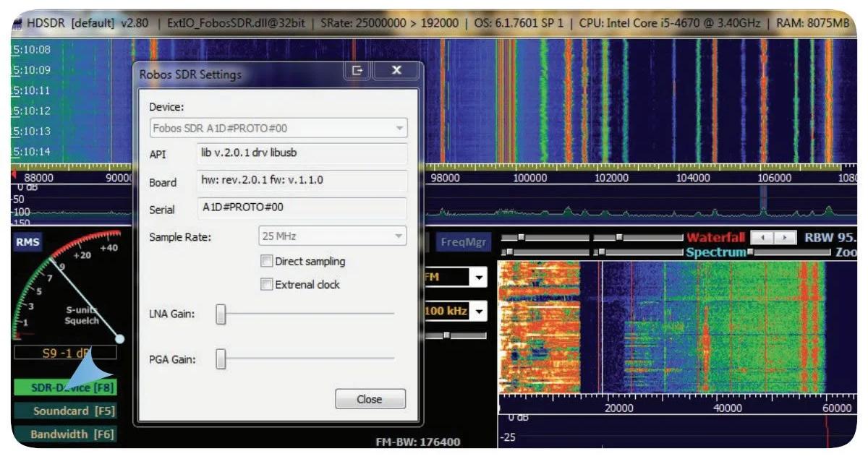Open the Sample Rate dropdown
This screenshot has height=459, width=868.
(398, 236)
